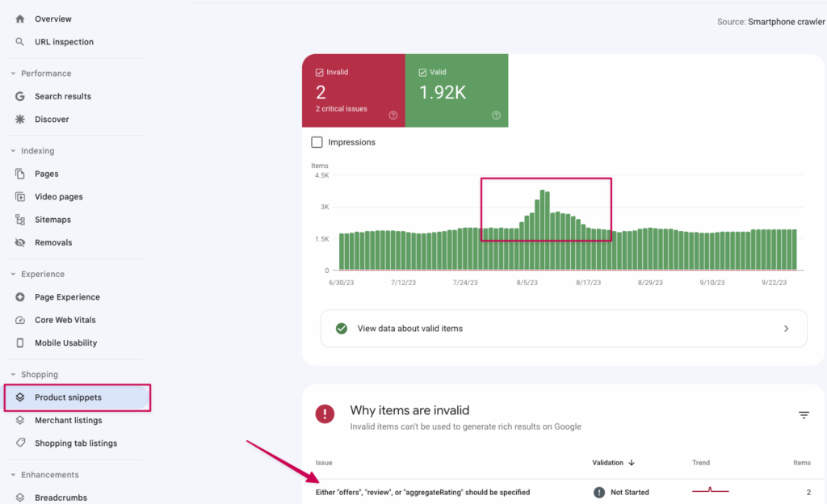This screenshot has width=827, height=504.
Task: Go to the Overview page
Action: coord(53,19)
